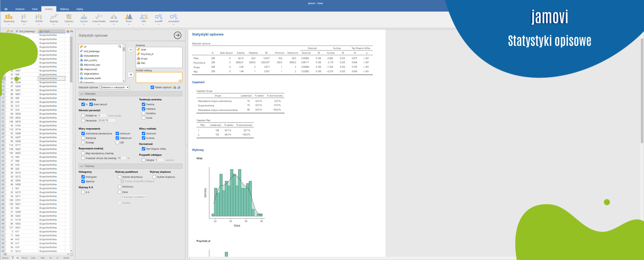Click the Percentyle value input field
Image resolution: width=644 pixels, height=260 pixels.
coord(107,121)
